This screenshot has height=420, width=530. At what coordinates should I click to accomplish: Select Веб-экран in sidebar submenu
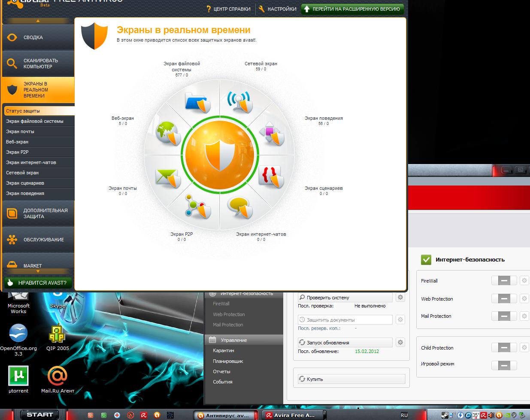[39, 142]
